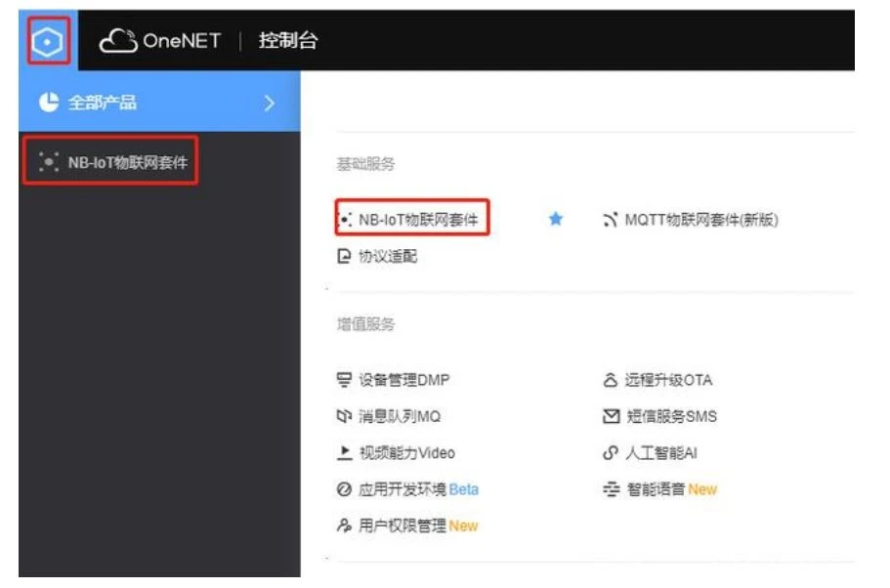Open 设备管理DMP service
Image resolution: width=890 pixels, height=588 pixels.
(x=403, y=380)
